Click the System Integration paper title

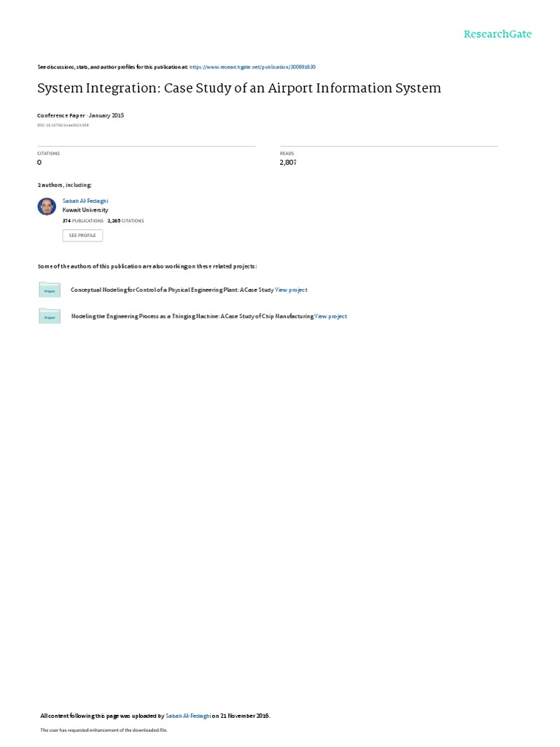(x=239, y=88)
